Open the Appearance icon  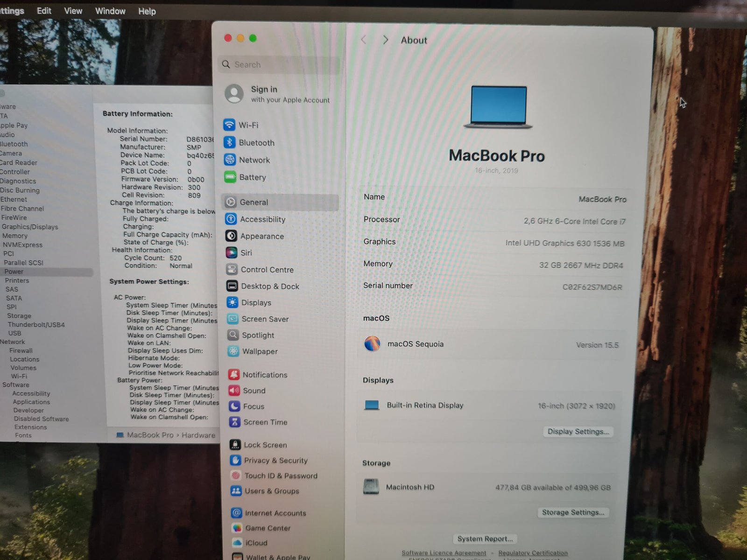click(231, 236)
